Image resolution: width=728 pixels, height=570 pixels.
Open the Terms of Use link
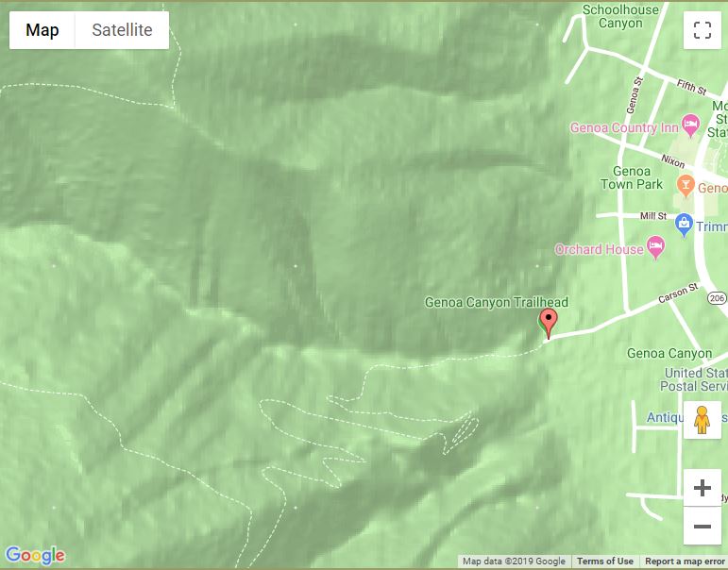[605, 562]
